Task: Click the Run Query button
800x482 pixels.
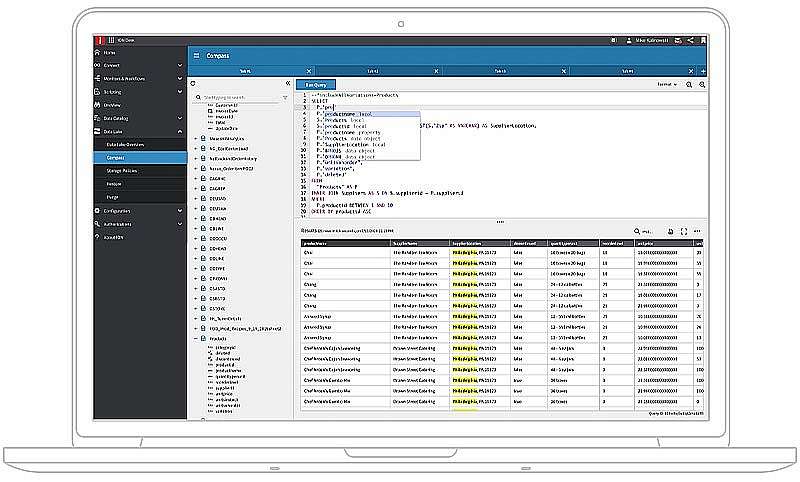Action: (316, 85)
